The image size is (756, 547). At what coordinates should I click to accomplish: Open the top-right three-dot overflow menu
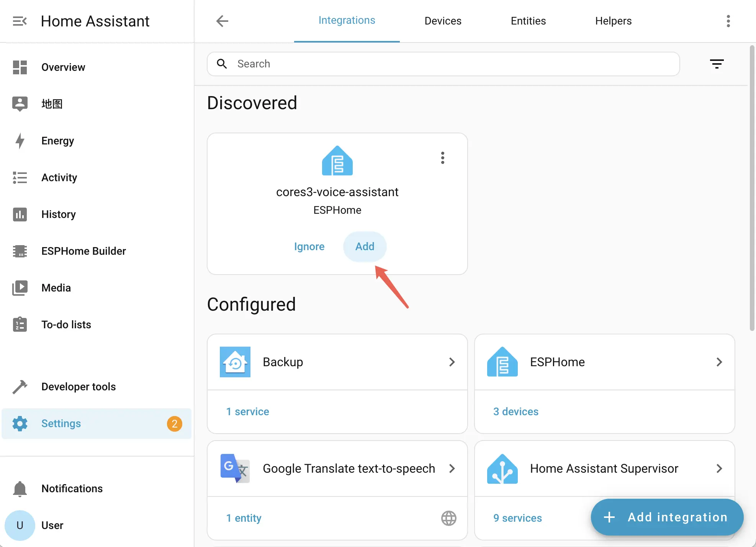[728, 21]
